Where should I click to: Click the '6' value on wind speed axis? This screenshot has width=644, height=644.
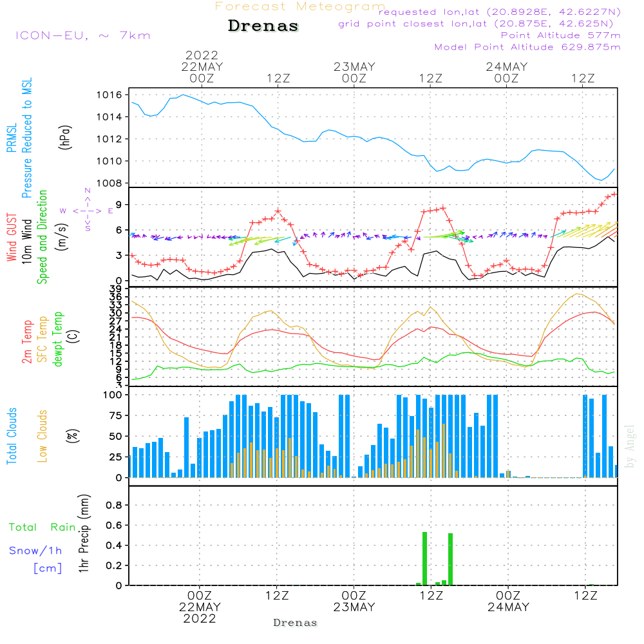pyautogui.click(x=119, y=230)
